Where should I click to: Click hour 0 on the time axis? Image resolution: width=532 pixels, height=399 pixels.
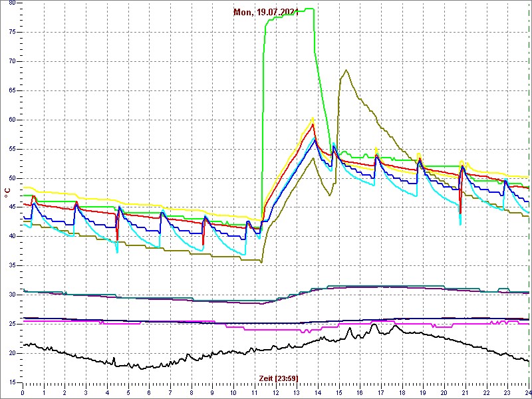(x=23, y=392)
